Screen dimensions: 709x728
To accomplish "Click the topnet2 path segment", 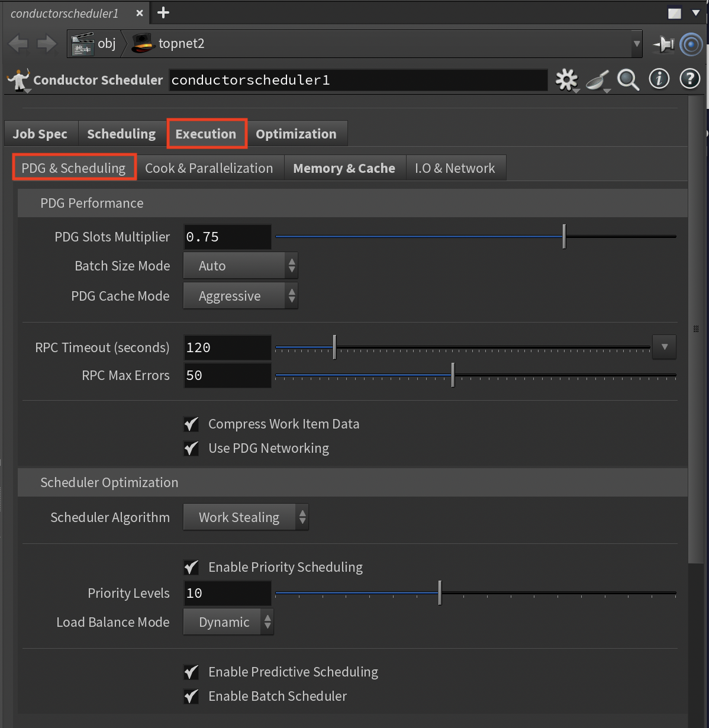I will click(182, 44).
